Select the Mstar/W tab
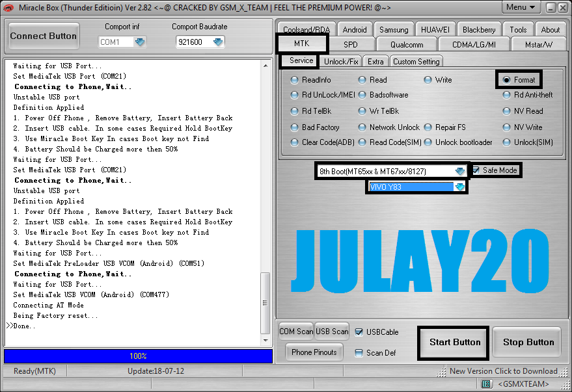572x392 pixels. 539,44
